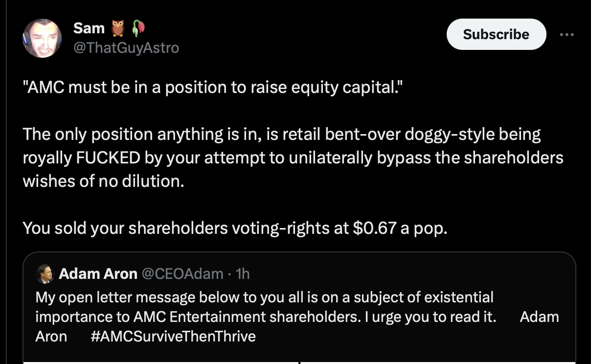This screenshot has height=364, width=591.
Task: Click the display name Sam
Action: pos(89,28)
